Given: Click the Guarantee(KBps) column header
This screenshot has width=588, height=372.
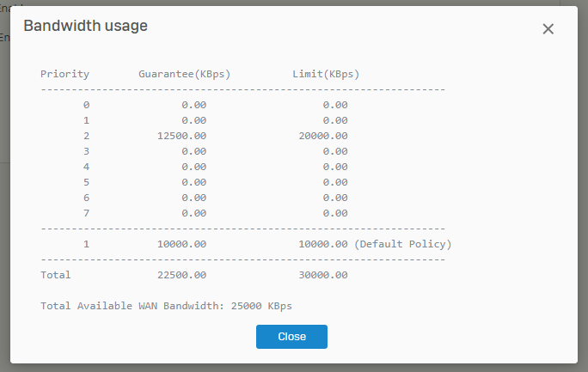Looking at the screenshot, I should (184, 74).
